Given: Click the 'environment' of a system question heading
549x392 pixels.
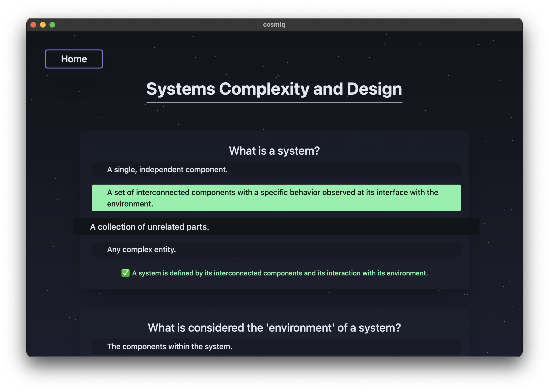Looking at the screenshot, I should pyautogui.click(x=274, y=328).
